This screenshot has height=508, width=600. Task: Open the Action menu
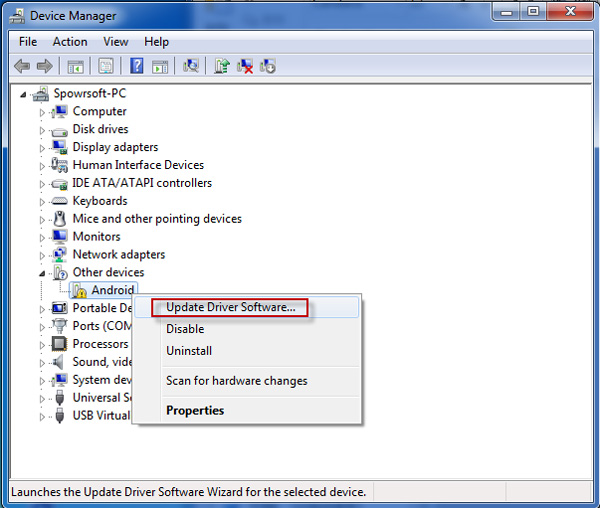pyautogui.click(x=70, y=41)
